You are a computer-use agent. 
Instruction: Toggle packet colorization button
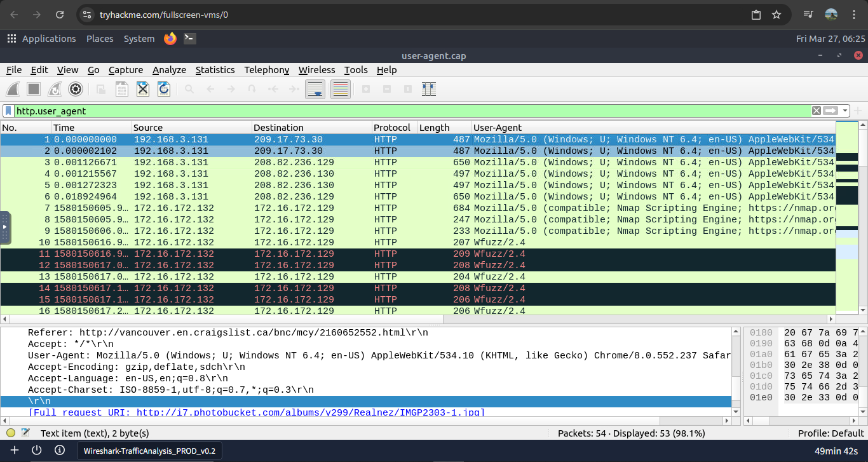(x=341, y=90)
